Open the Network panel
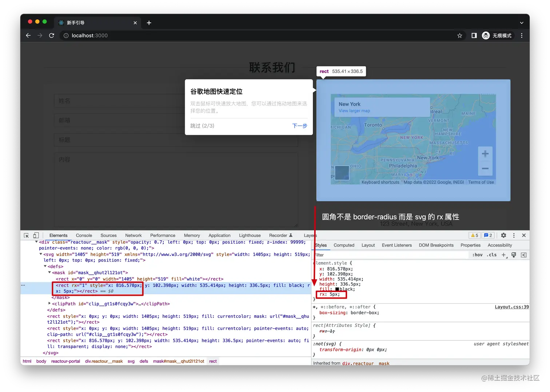This screenshot has height=392, width=550. (133, 235)
